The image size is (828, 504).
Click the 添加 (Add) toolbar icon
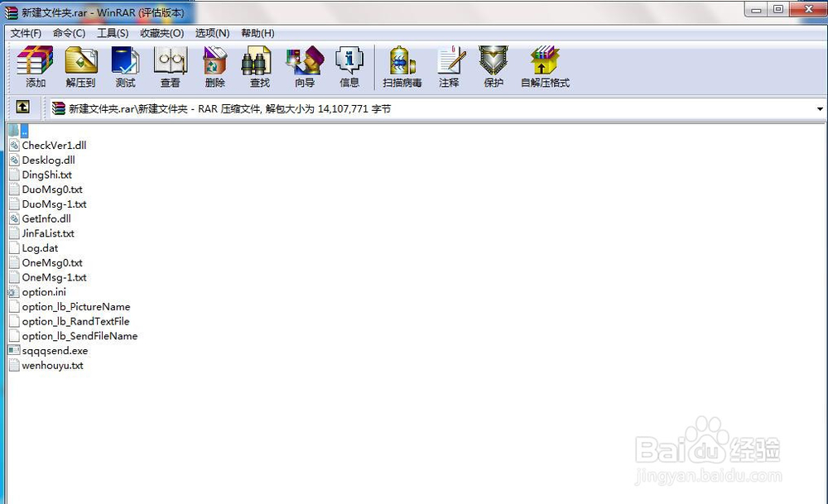pos(36,66)
